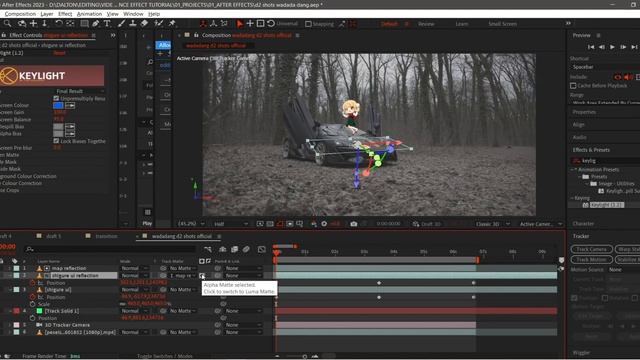Select the Eraser tool

144,24
